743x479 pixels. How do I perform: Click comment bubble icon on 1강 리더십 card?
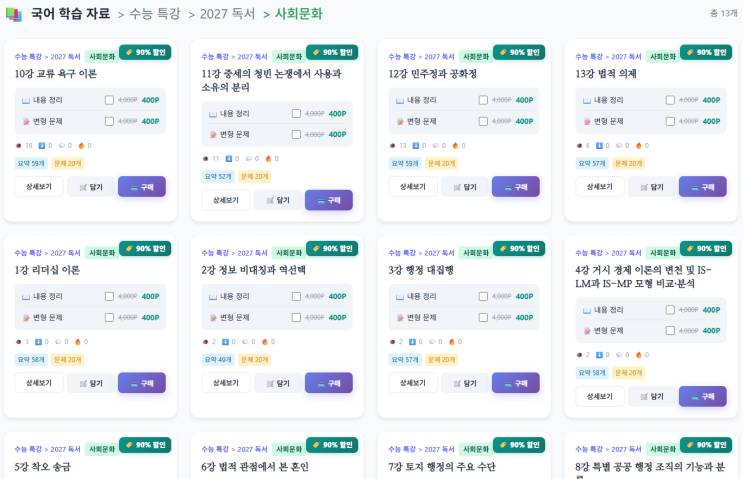(62, 342)
